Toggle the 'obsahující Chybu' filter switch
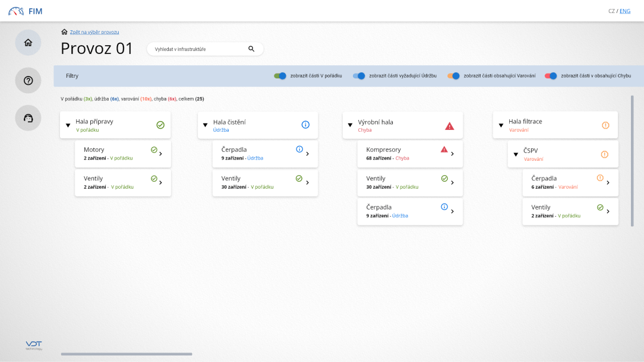The width and height of the screenshot is (644, 362). (551, 76)
